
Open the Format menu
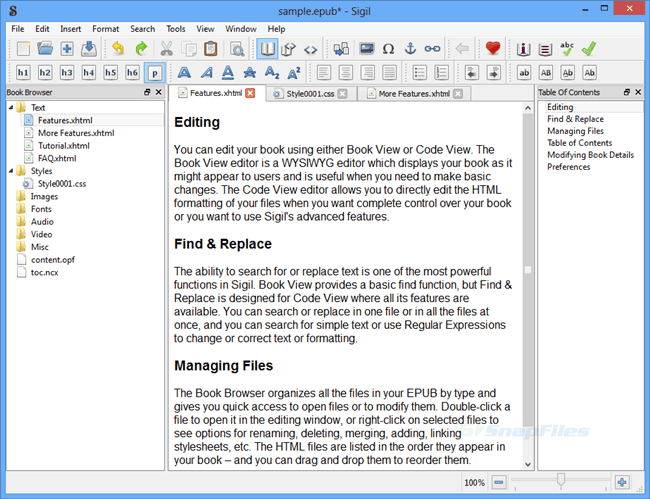point(105,29)
